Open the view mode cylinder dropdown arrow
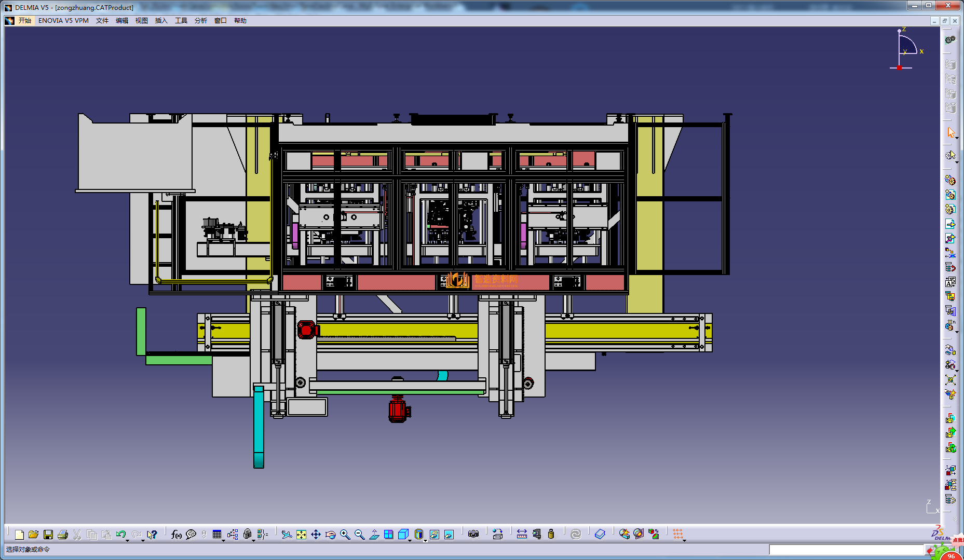Screen dimensions: 964x560 425,540
